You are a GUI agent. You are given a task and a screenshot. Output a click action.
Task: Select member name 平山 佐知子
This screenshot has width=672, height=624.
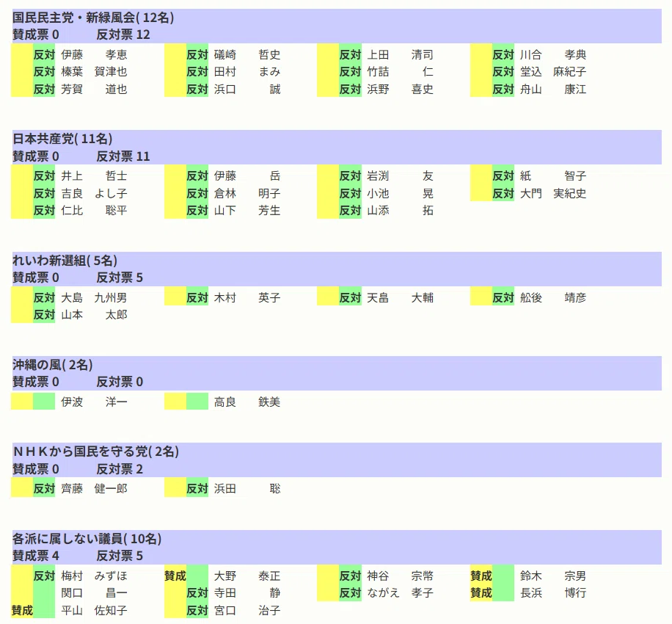pos(94,610)
